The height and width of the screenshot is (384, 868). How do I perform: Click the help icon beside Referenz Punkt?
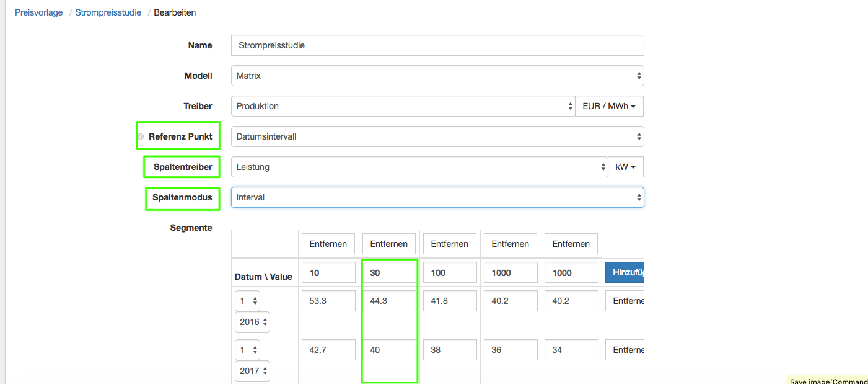click(141, 136)
